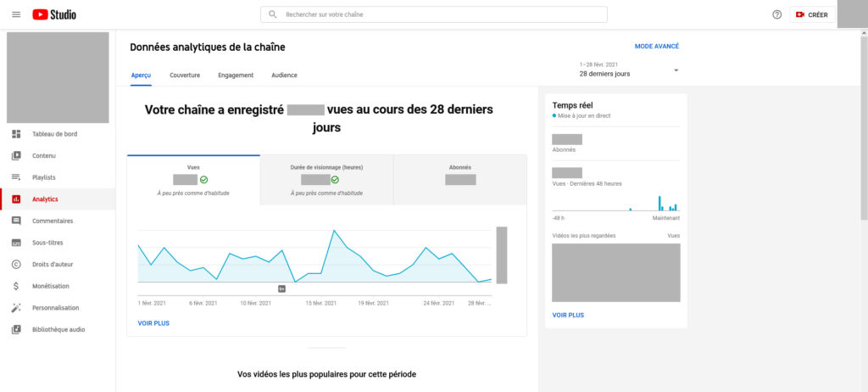Open Tableau de bord from sidebar
This screenshot has width=868, height=392.
click(x=54, y=134)
